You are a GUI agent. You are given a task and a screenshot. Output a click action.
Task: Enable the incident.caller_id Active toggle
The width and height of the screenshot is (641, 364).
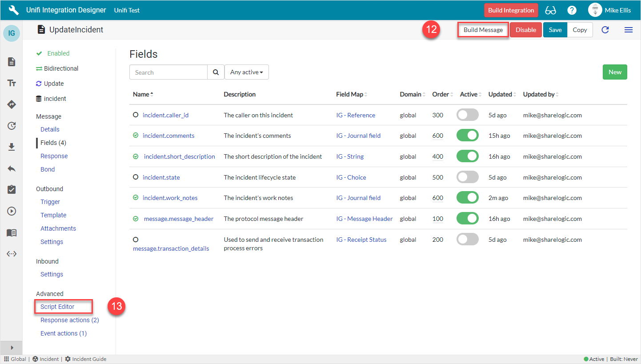pos(467,115)
